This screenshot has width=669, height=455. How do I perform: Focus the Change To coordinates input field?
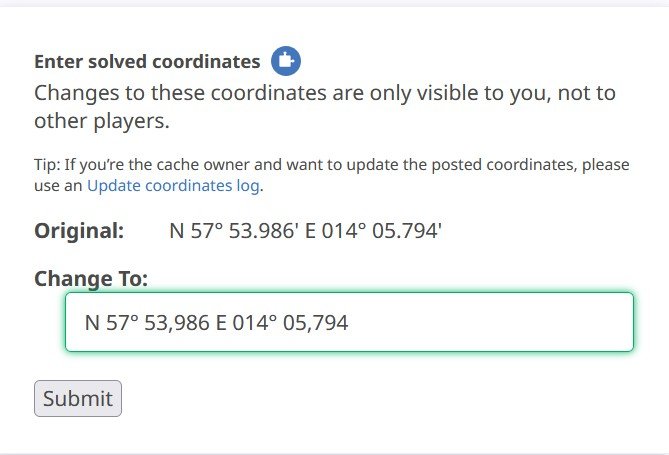coord(349,322)
